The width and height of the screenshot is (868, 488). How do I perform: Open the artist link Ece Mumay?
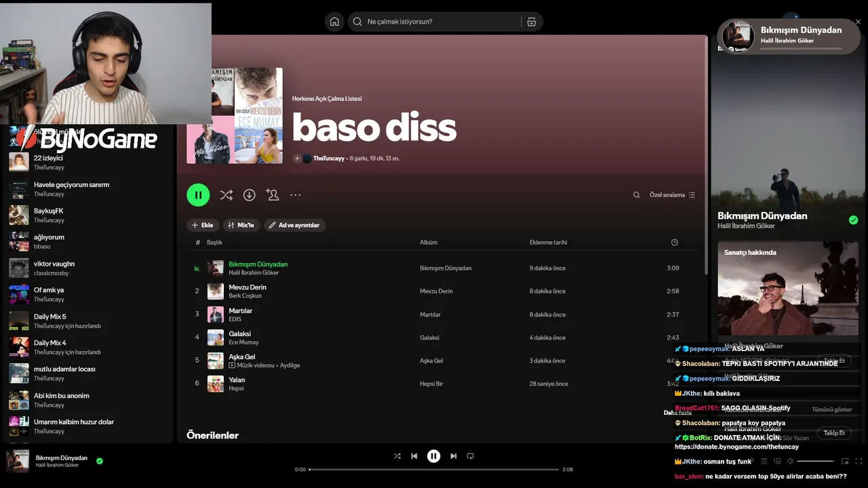(243, 342)
